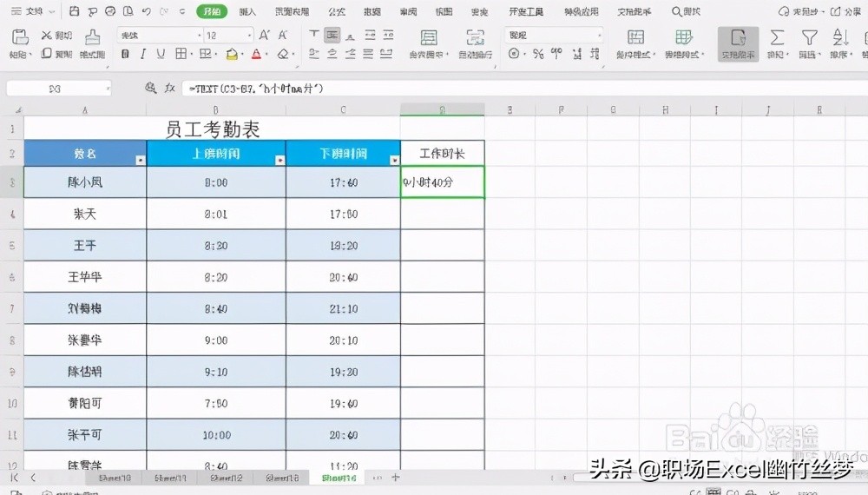Switch to the Sheet10 tab

(115, 478)
